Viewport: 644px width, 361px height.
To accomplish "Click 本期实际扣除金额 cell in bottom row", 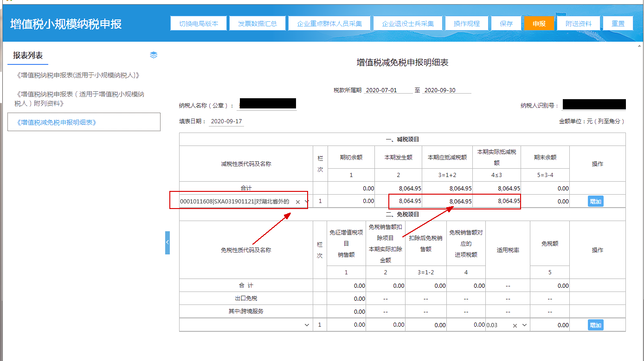I will (x=386, y=325).
